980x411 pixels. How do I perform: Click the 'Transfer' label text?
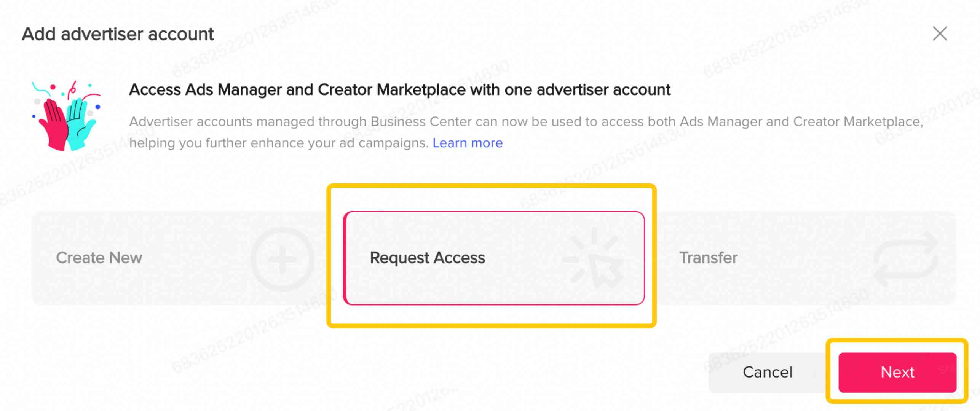pyautogui.click(x=708, y=258)
